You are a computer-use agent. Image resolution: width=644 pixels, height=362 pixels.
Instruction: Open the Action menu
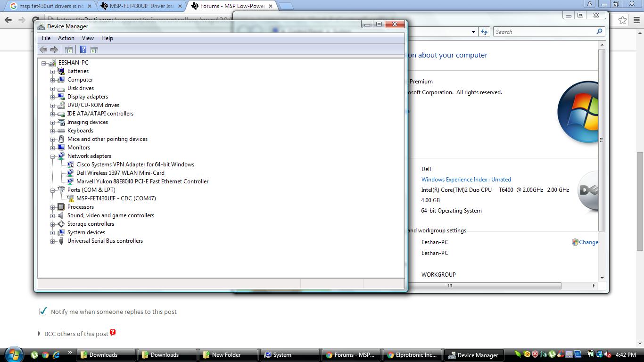(66, 38)
